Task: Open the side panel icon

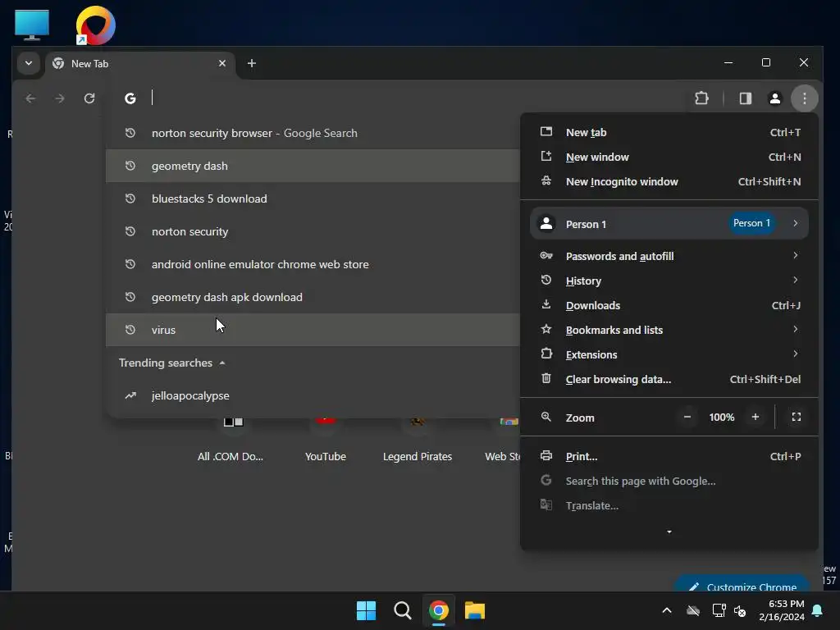Action: (745, 98)
